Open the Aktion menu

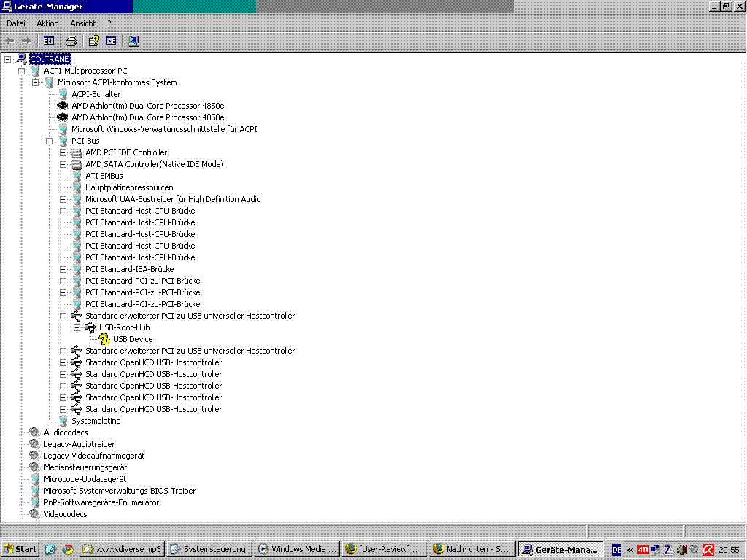tap(47, 23)
